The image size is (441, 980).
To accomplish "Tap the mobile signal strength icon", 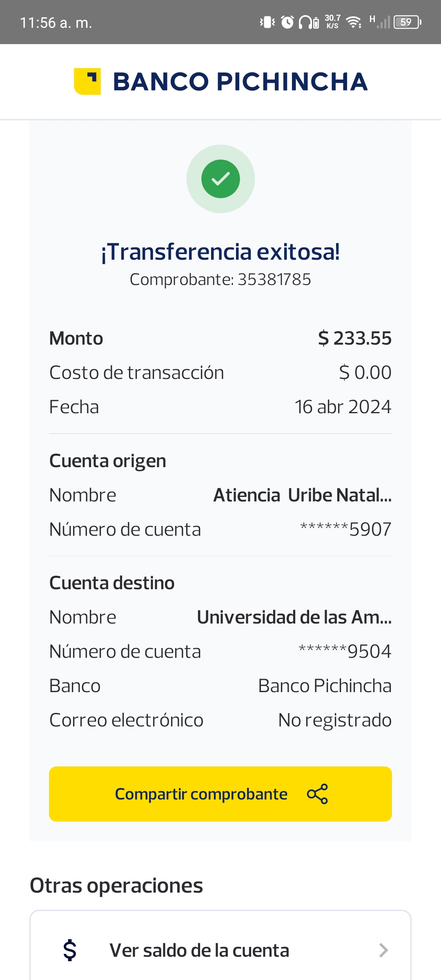I will [x=383, y=22].
